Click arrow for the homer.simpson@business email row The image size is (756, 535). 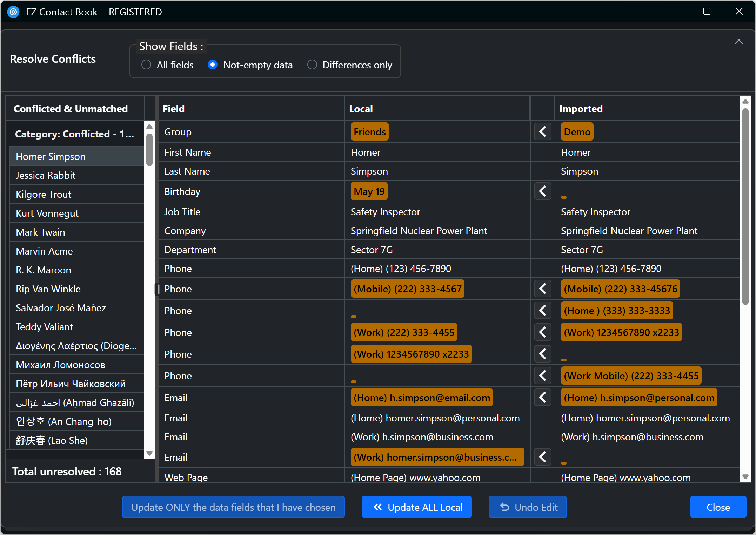tap(542, 457)
